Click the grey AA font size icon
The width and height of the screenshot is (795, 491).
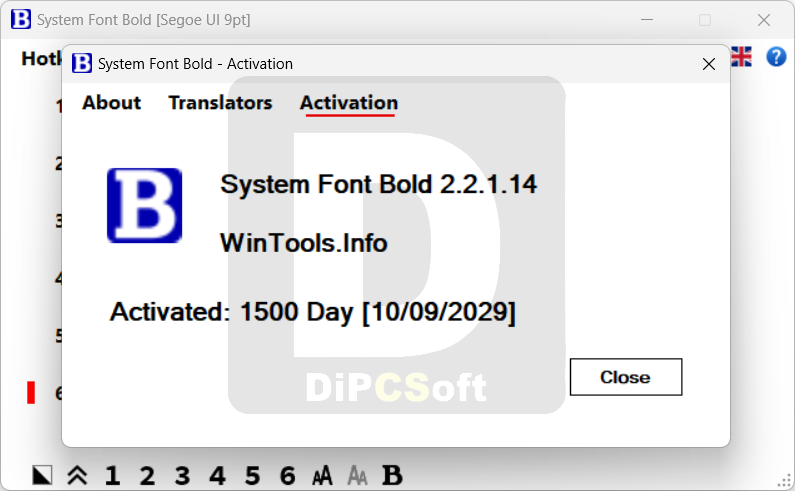coord(357,476)
